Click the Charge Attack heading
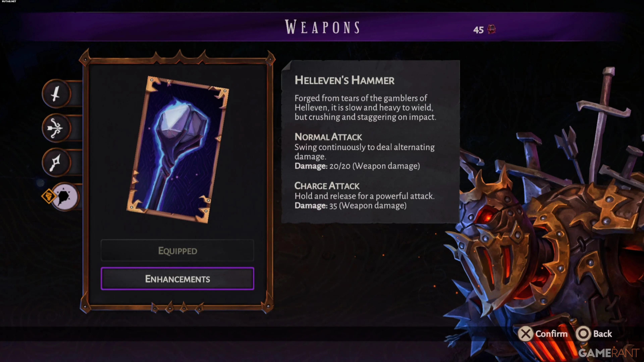The image size is (644, 362). pos(327,186)
